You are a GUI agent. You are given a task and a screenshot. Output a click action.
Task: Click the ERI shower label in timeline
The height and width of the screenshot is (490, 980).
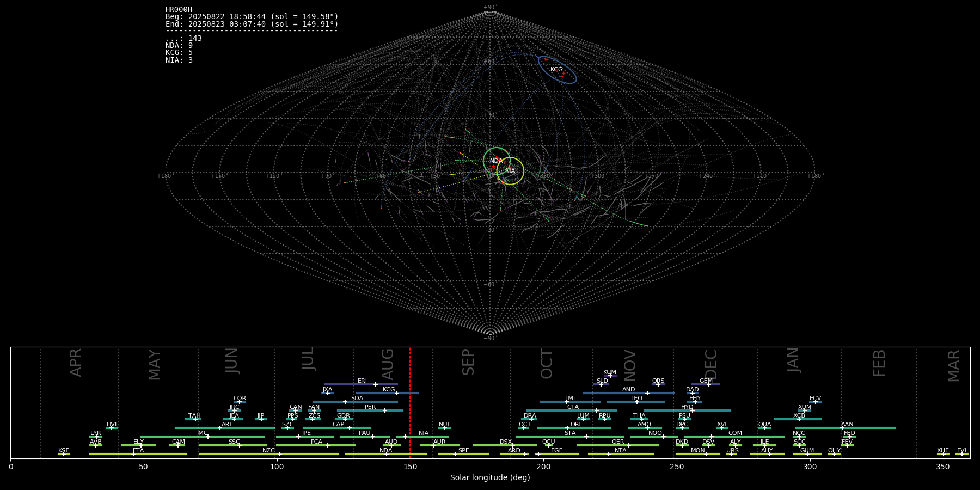[x=362, y=381]
